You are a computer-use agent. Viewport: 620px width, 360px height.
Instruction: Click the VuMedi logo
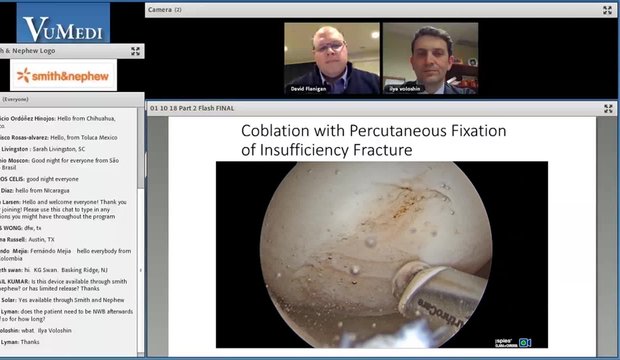(63, 23)
